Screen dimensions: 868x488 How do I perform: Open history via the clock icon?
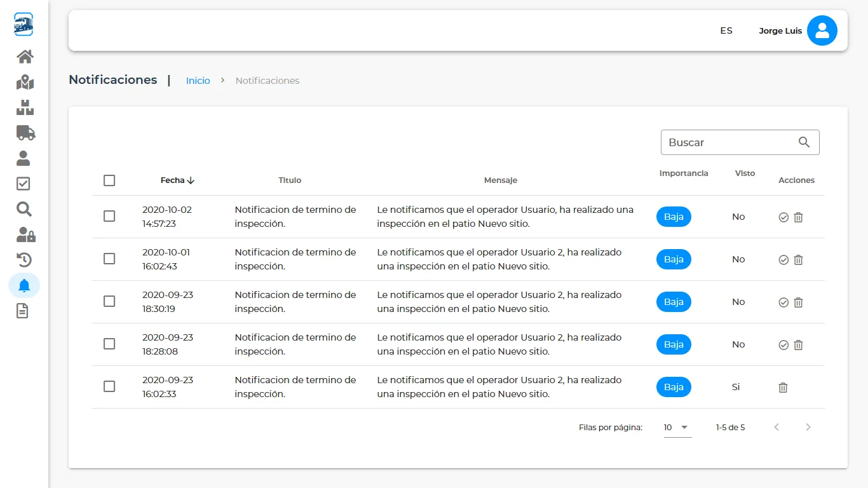[24, 259]
